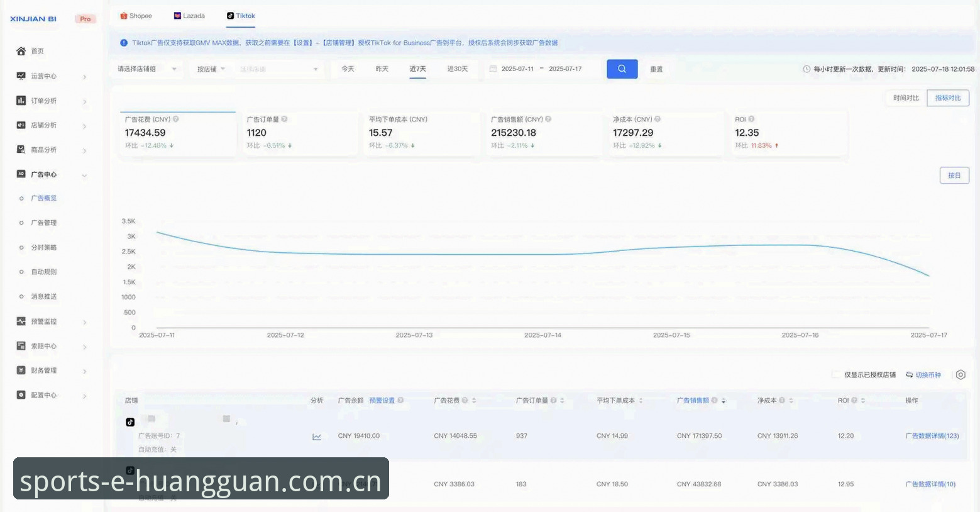Open 广告概览 in sidebar submenu
This screenshot has height=512, width=980.
coord(44,198)
